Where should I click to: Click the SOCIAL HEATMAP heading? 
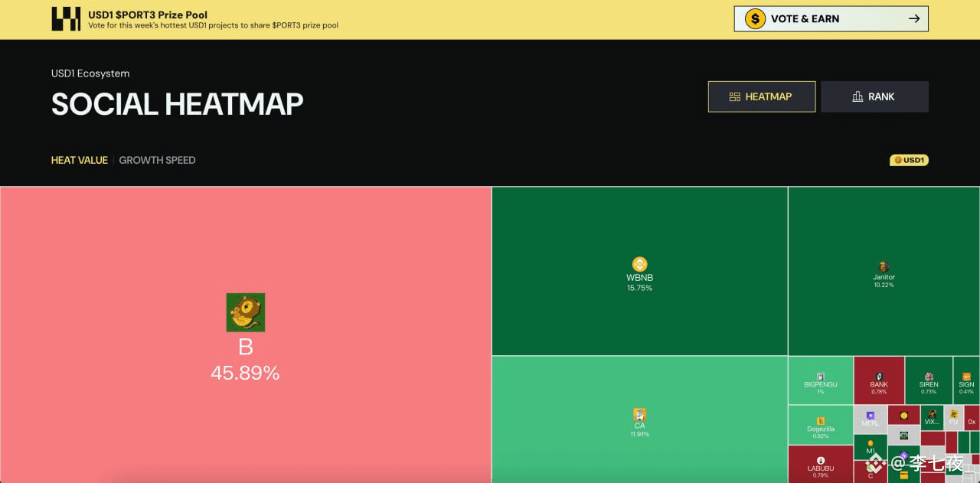(x=178, y=104)
